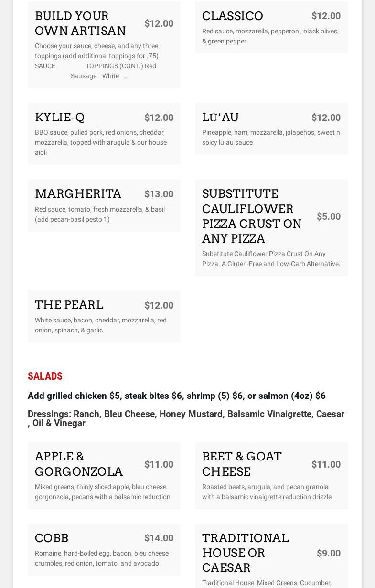
Task: Click the salad dressings list text
Action: [186, 418]
